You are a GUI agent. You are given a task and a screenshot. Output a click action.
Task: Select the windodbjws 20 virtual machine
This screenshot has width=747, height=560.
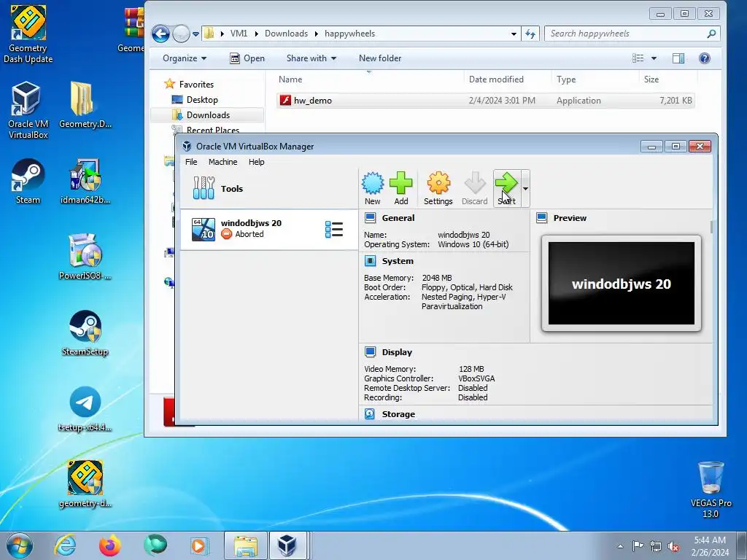click(269, 229)
